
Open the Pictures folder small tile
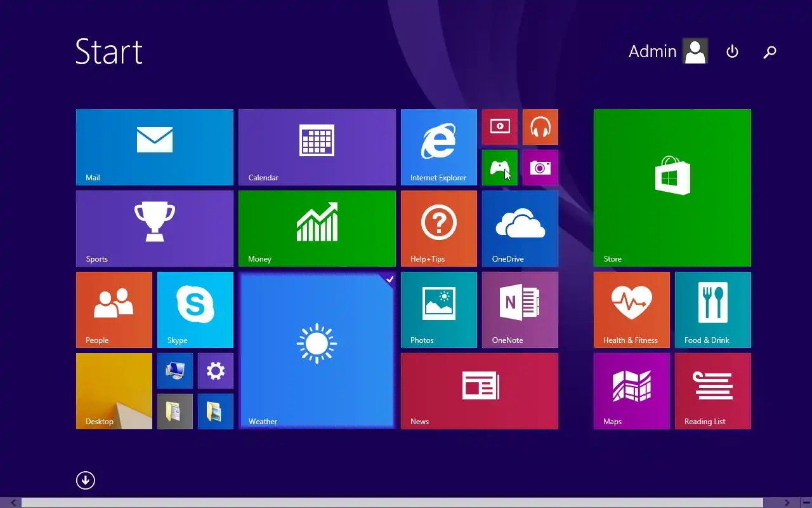point(216,411)
